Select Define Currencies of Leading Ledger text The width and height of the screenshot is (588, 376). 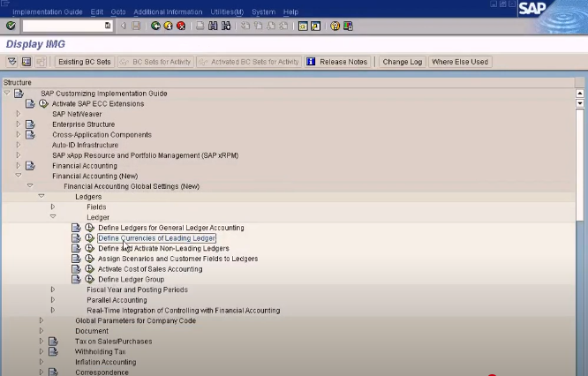pos(157,238)
